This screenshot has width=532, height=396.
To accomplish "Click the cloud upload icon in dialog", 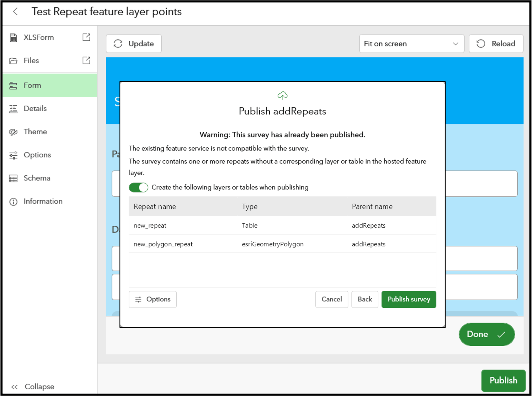I will coord(282,96).
